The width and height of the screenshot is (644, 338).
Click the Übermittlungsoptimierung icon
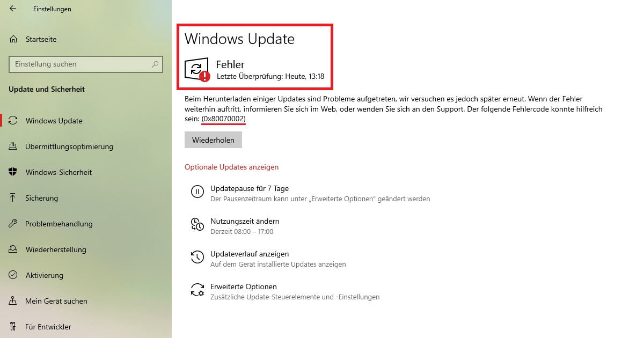(13, 146)
